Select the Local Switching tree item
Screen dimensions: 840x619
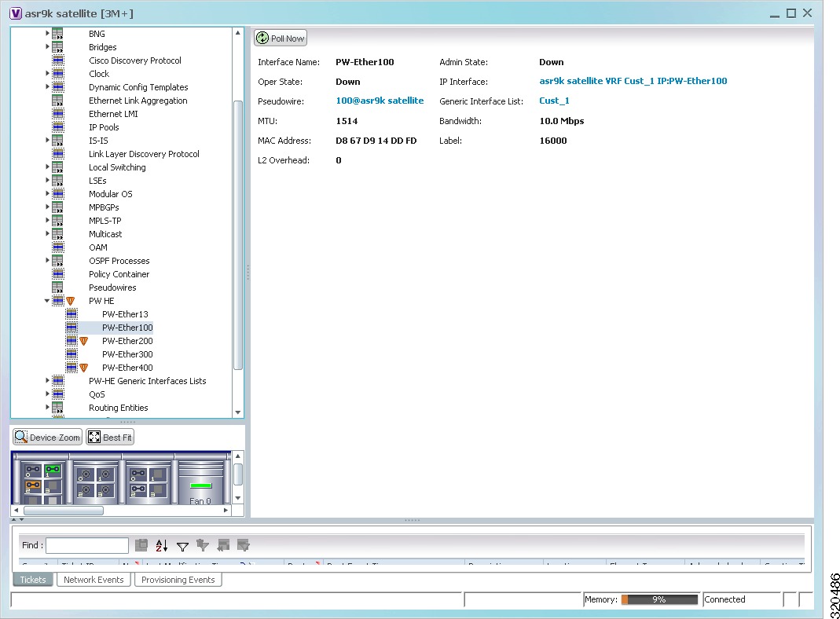pos(117,167)
